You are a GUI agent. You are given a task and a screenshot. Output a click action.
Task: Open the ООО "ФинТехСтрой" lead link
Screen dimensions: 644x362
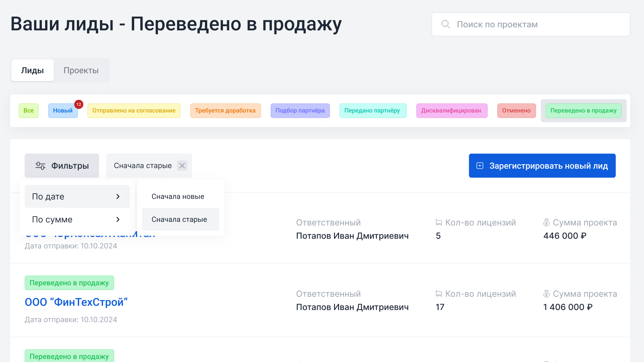pos(76,302)
